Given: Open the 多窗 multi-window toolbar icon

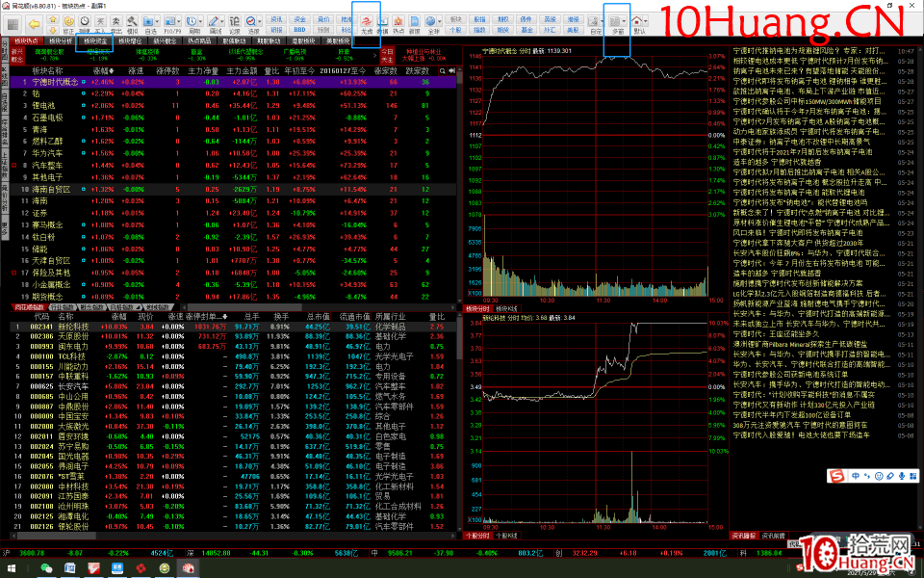Looking at the screenshot, I should coord(616,24).
